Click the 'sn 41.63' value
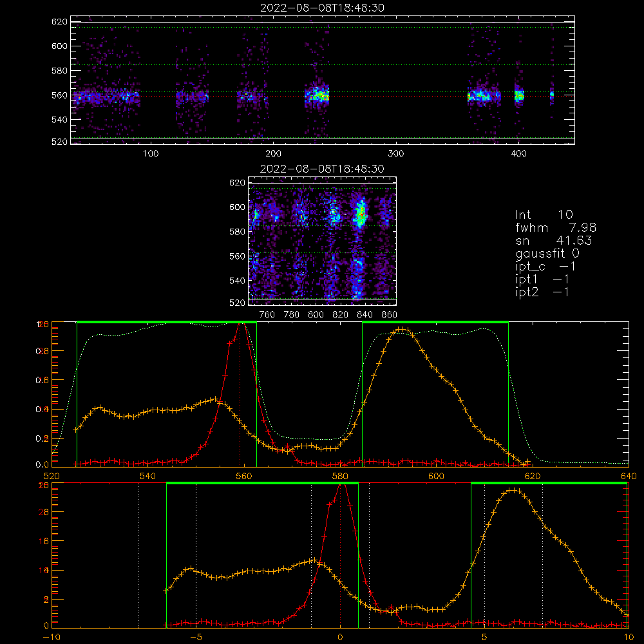 pyautogui.click(x=554, y=240)
